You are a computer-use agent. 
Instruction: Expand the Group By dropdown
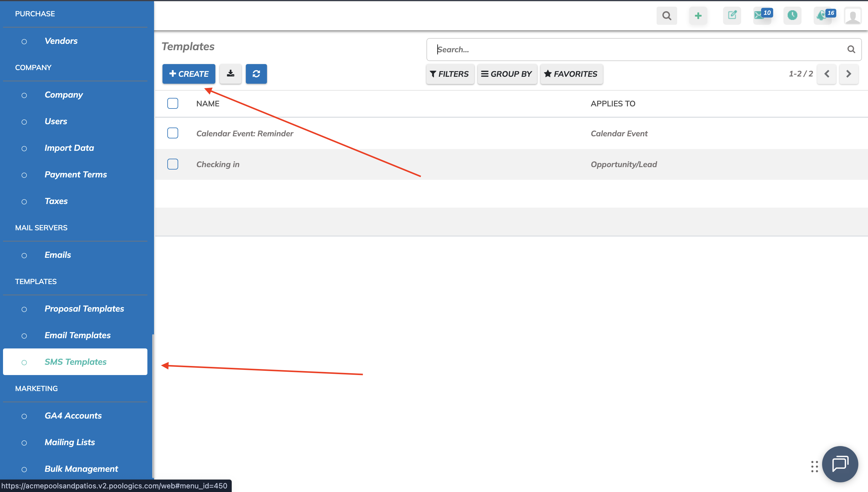click(x=507, y=74)
